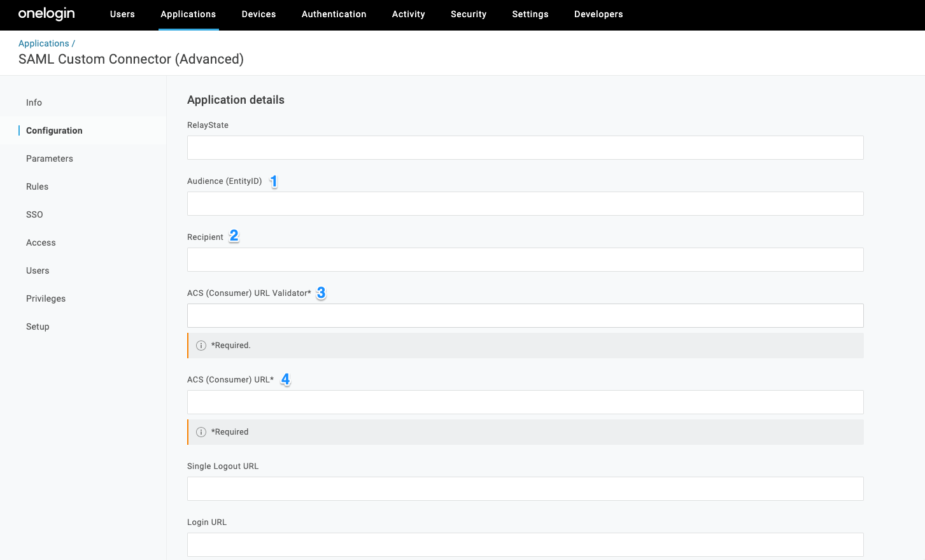Switch to the Parameters section
Screen dimensions: 925x560
pos(49,158)
